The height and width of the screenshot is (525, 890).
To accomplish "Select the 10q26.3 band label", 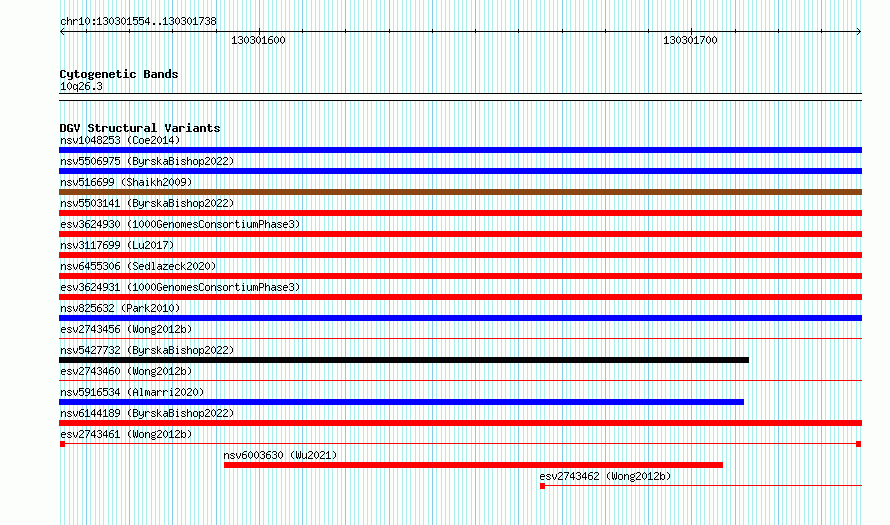I will pos(81,86).
